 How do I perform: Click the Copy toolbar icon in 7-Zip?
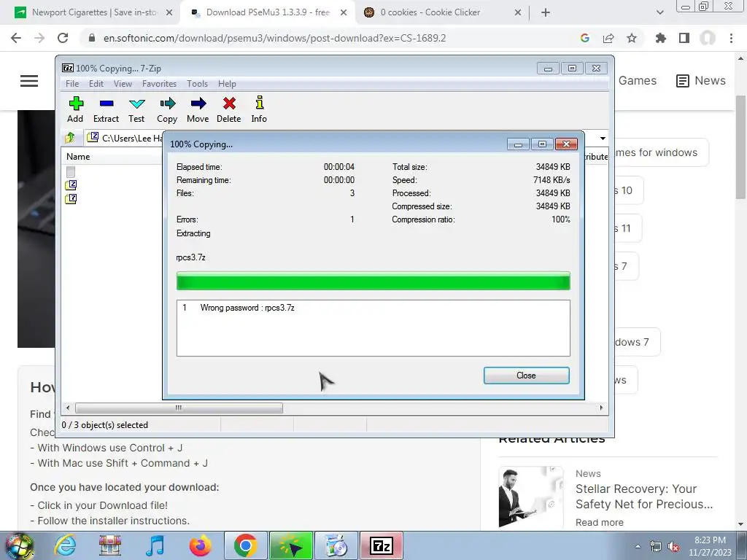point(167,109)
